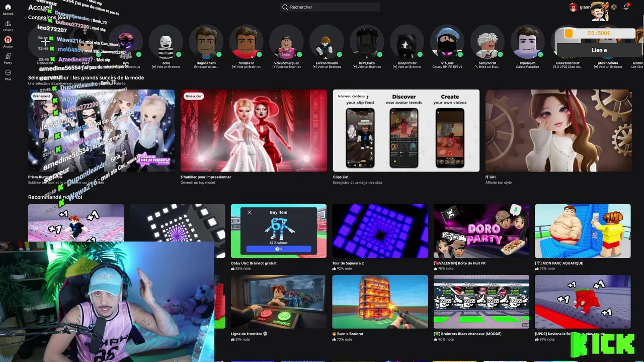Click Caisse Paradise status under Brpatapim
Viewport: 644px width, 362px height.
click(528, 67)
